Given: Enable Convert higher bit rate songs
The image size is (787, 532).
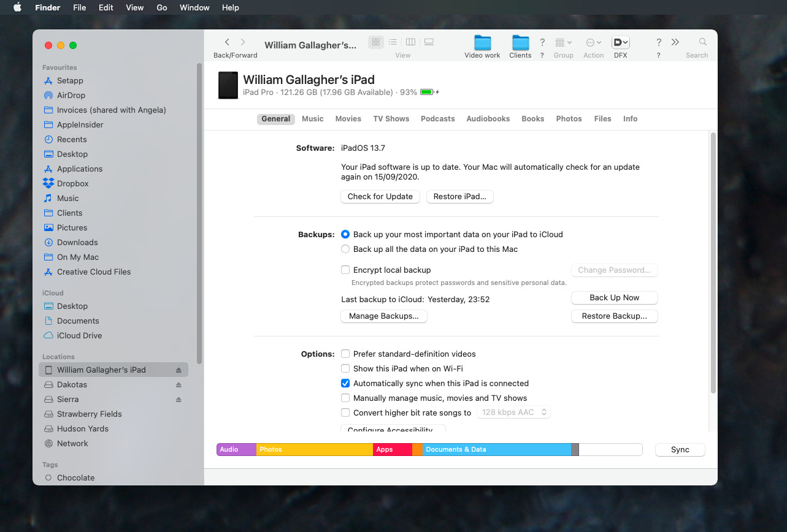Looking at the screenshot, I should point(345,412).
